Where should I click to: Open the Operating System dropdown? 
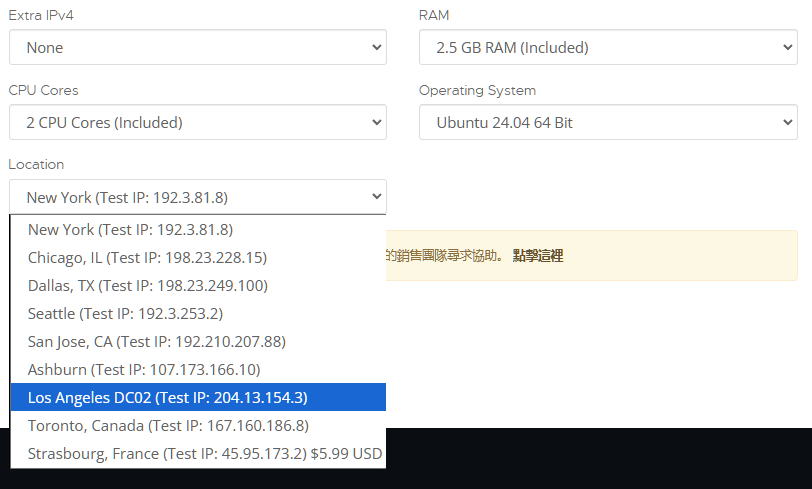[608, 123]
